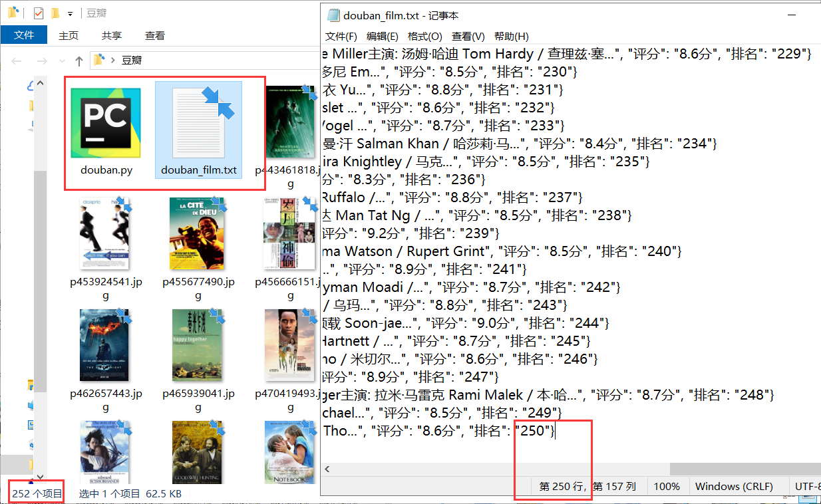Screen dimensions: 821x504
Task: Select the Edward Scissorhands poster thumbnail
Action: (104, 452)
